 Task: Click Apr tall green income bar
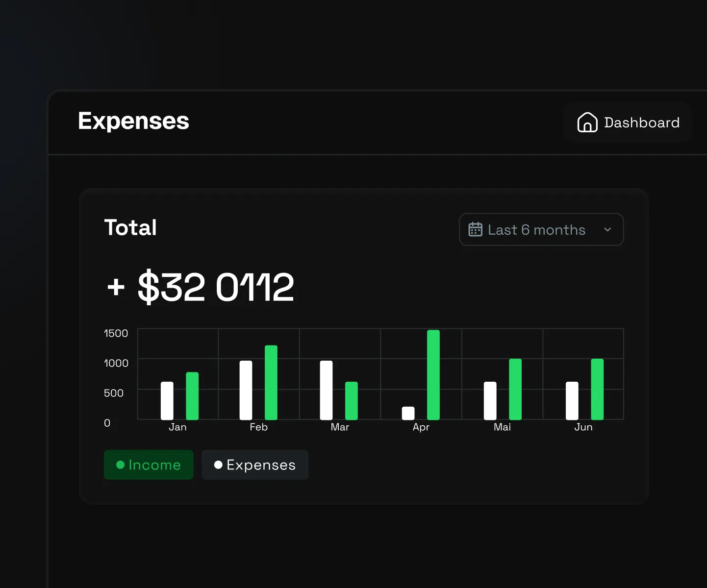click(x=433, y=375)
